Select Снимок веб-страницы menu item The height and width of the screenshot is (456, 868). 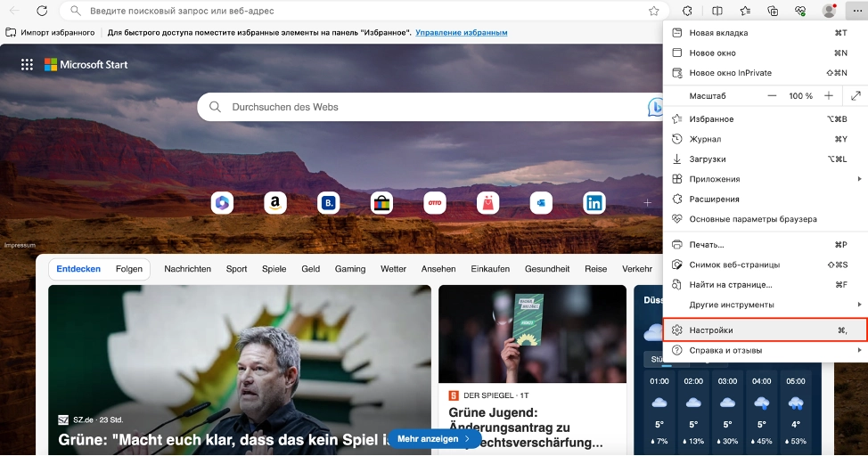[765, 265]
